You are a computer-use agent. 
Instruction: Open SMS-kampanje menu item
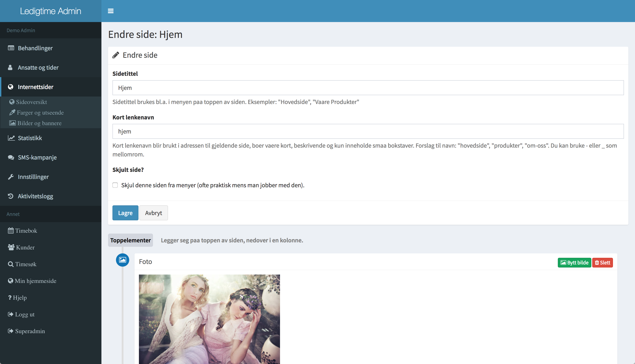pos(51,157)
